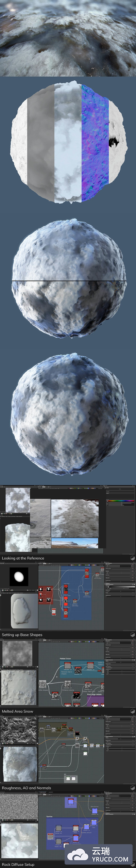Select the white noise 2D preview
Image resolution: width=136 pixels, height=868 pixels.
pyautogui.click(x=19, y=807)
